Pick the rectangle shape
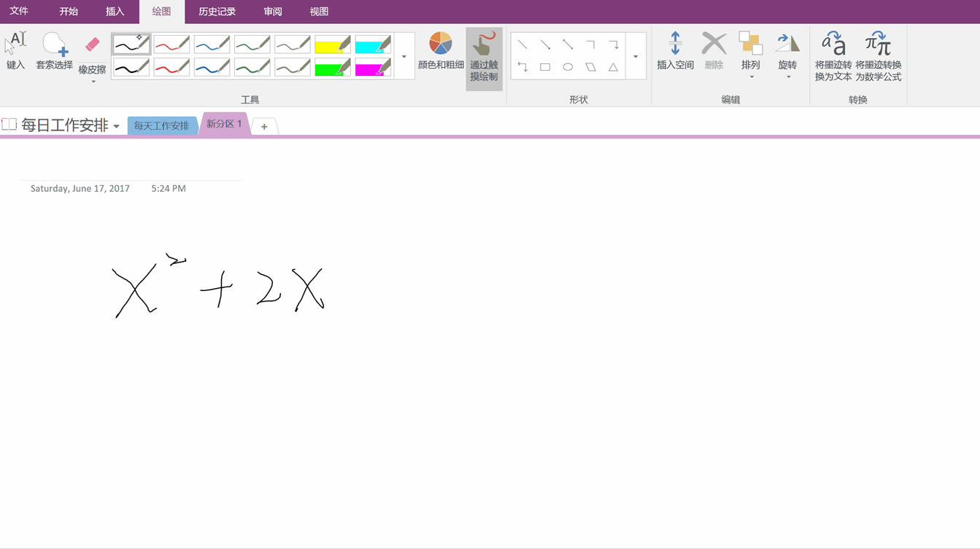Viewport: 980px width, 549px height. click(545, 67)
